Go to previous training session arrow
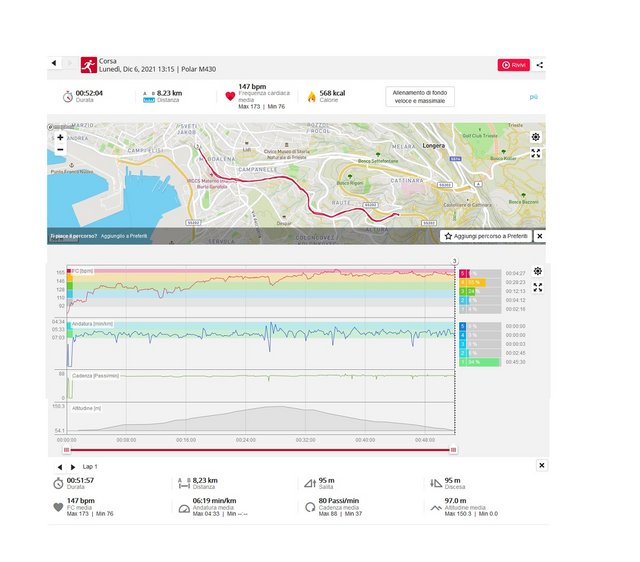This screenshot has width=640, height=562. pos(54,63)
